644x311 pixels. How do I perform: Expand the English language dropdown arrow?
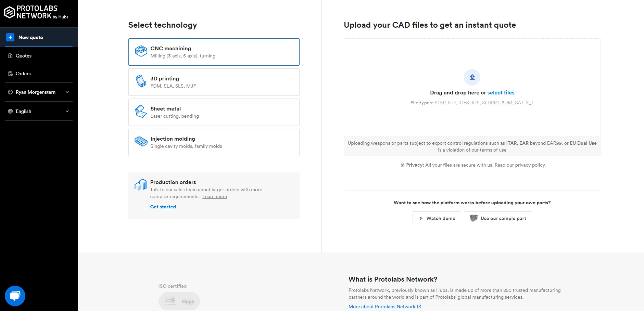(67, 111)
